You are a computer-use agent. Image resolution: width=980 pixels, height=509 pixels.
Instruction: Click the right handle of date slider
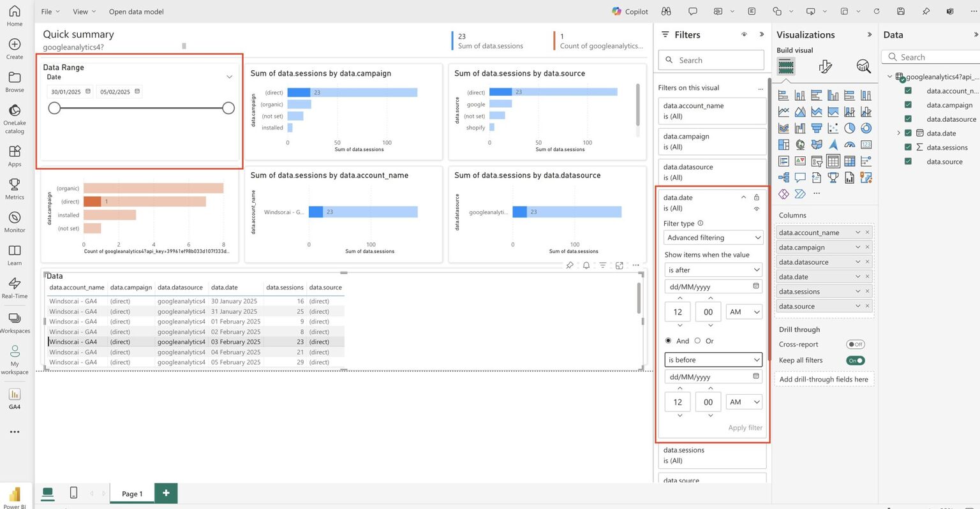click(228, 108)
